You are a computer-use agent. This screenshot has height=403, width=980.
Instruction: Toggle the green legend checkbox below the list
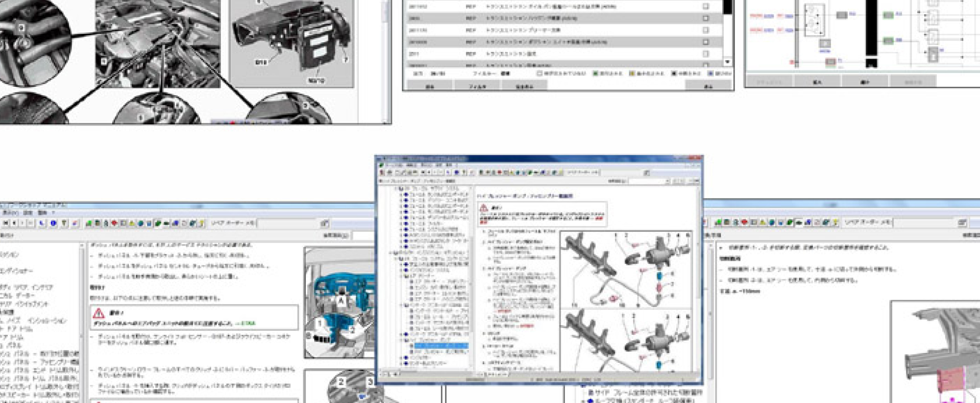pyautogui.click(x=596, y=74)
